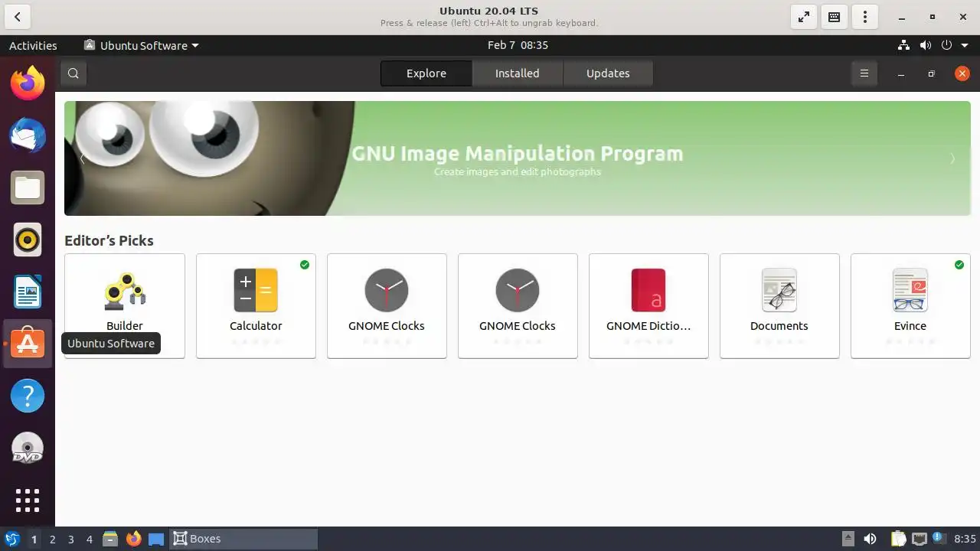Click the file manager icon in bottom panel

point(109,539)
